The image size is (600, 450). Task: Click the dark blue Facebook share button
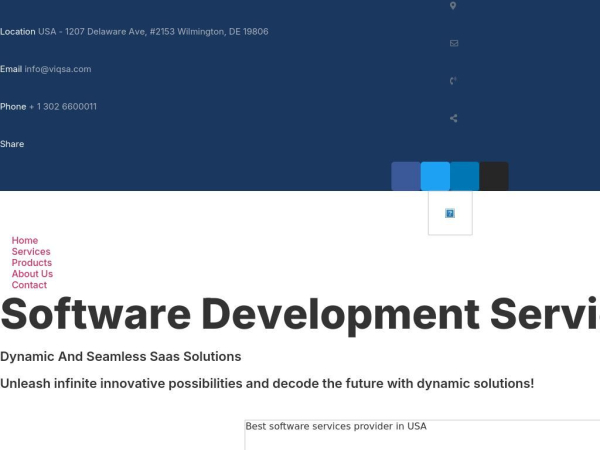tap(406, 176)
